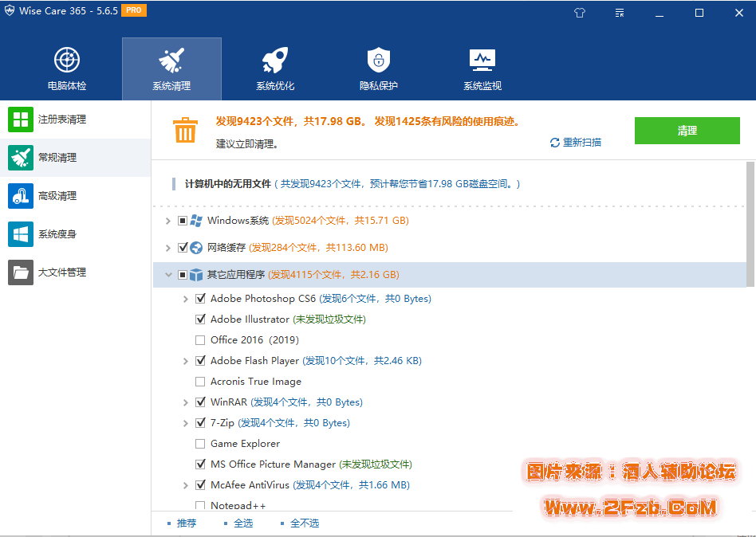756x537 pixels.
Task: Click the 重新扫描 link
Action: [x=582, y=143]
